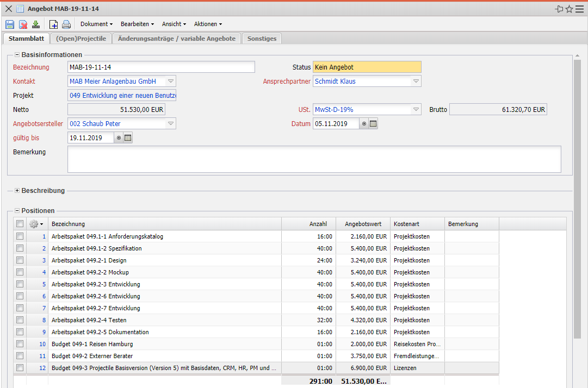
Task: Open the Kontakt dropdown arrow
Action: tap(170, 81)
